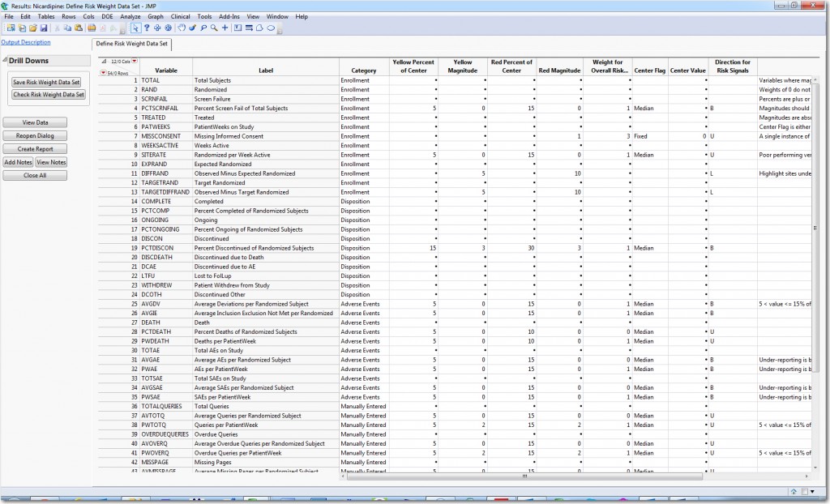The image size is (830, 504).
Task: Select the Crosshairs tool
Action: pyautogui.click(x=225, y=28)
